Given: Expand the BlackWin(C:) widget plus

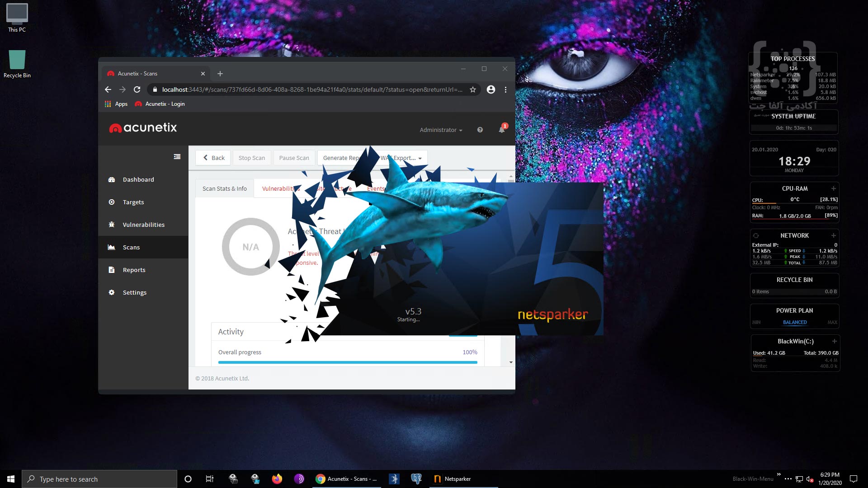Looking at the screenshot, I should point(835,341).
